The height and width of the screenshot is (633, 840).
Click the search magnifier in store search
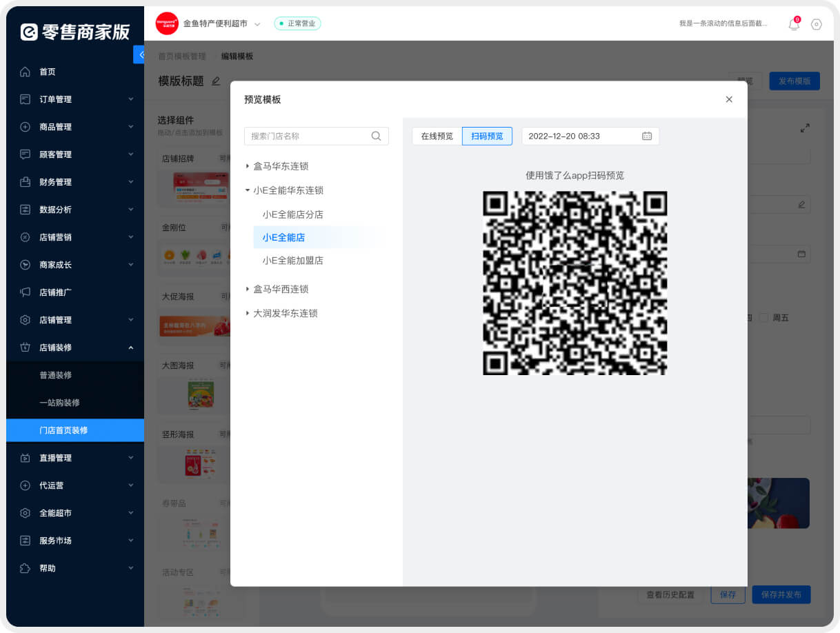[x=377, y=136]
